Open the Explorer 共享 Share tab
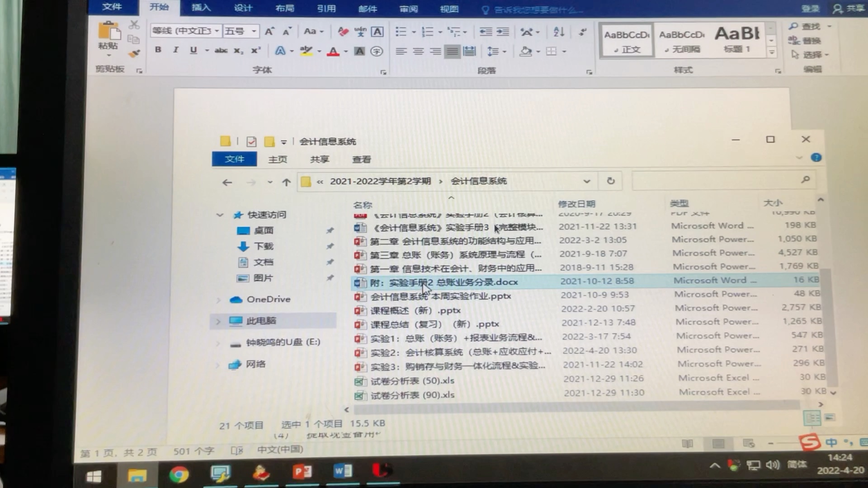The height and width of the screenshot is (488, 868). [320, 160]
